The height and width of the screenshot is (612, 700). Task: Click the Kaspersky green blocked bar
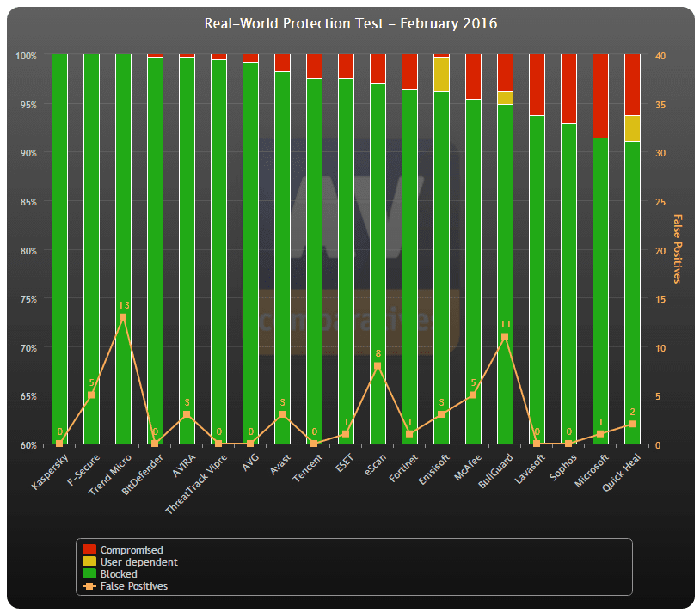(x=60, y=249)
